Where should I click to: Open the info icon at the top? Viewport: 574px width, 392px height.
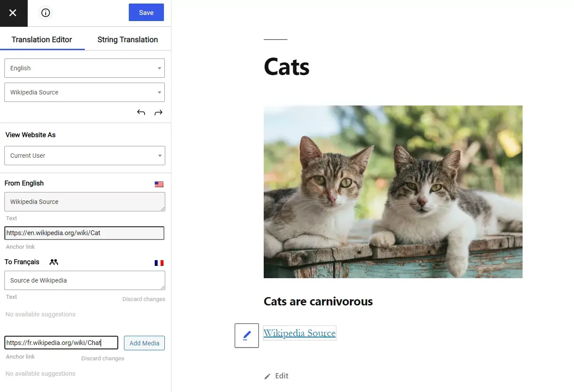coord(45,13)
